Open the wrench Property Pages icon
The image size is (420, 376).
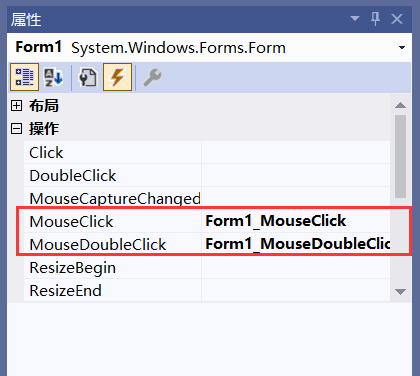tap(153, 77)
